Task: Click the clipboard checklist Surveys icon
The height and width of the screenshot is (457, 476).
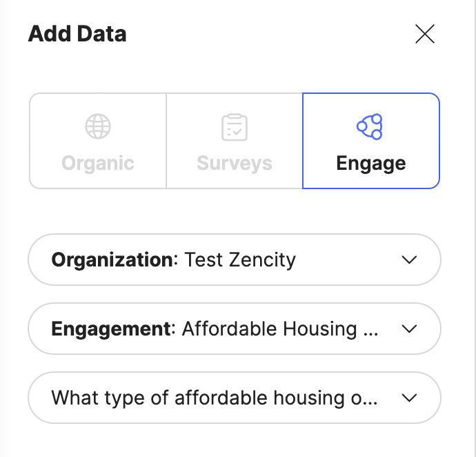Action: pos(235,127)
